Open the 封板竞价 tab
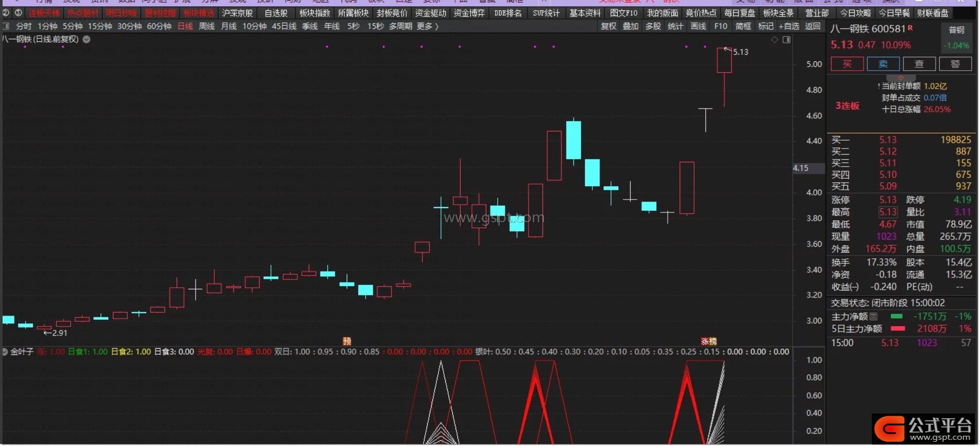Image resolution: width=980 pixels, height=446 pixels. (x=392, y=13)
